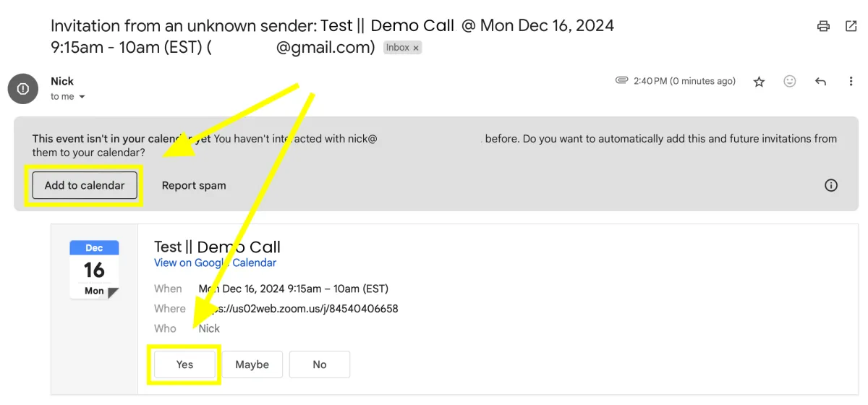Image resolution: width=868 pixels, height=405 pixels.
Task: View the attachment paperclip icon
Action: pos(621,81)
